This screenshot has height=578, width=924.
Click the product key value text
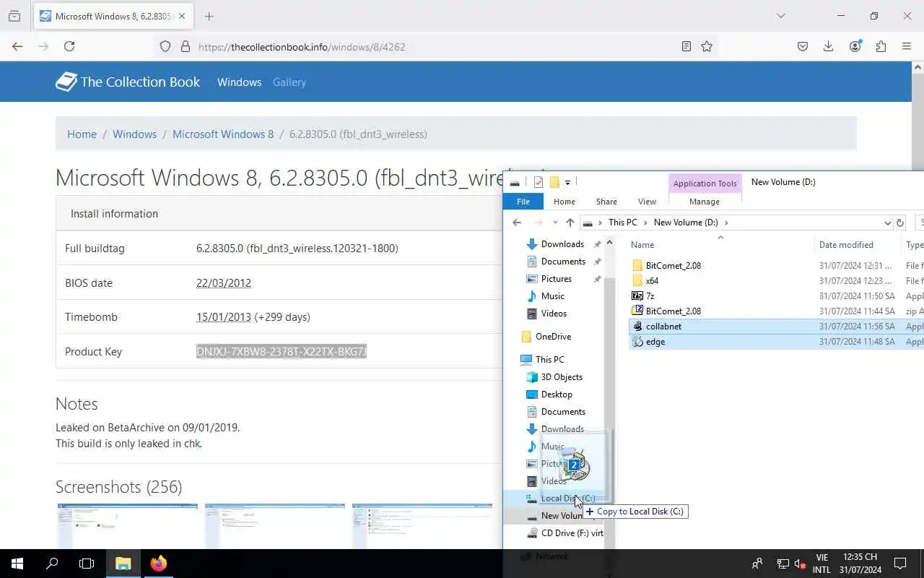tap(282, 352)
